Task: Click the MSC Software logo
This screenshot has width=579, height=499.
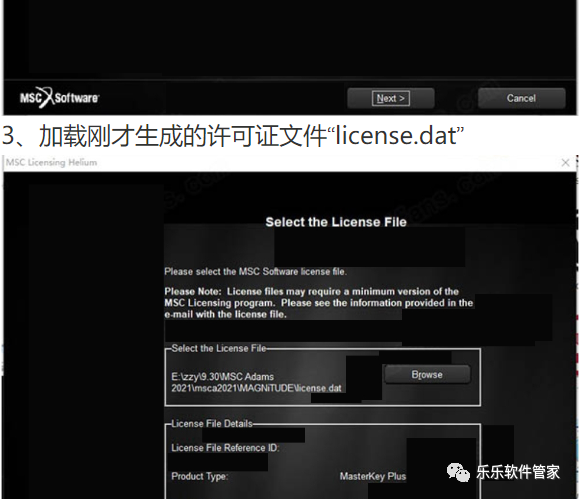Action: [x=59, y=98]
